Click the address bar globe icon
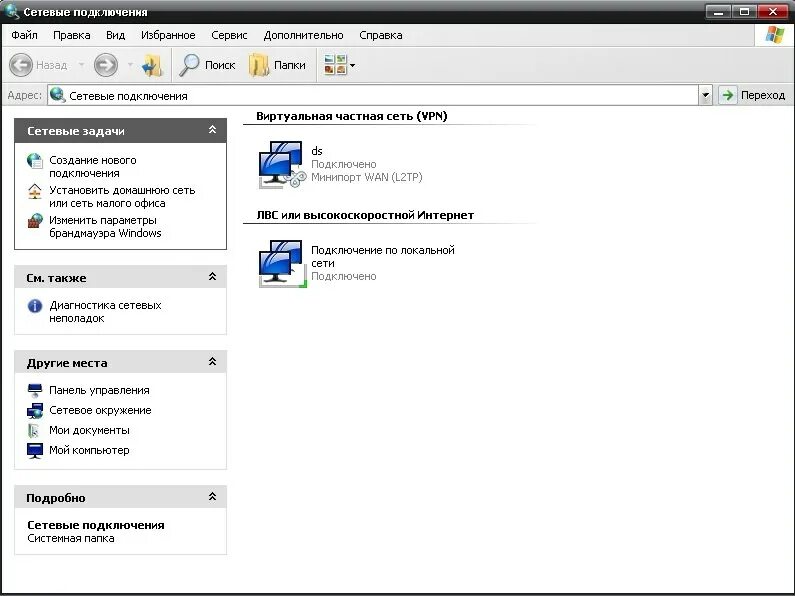This screenshot has height=596, width=795. click(58, 95)
